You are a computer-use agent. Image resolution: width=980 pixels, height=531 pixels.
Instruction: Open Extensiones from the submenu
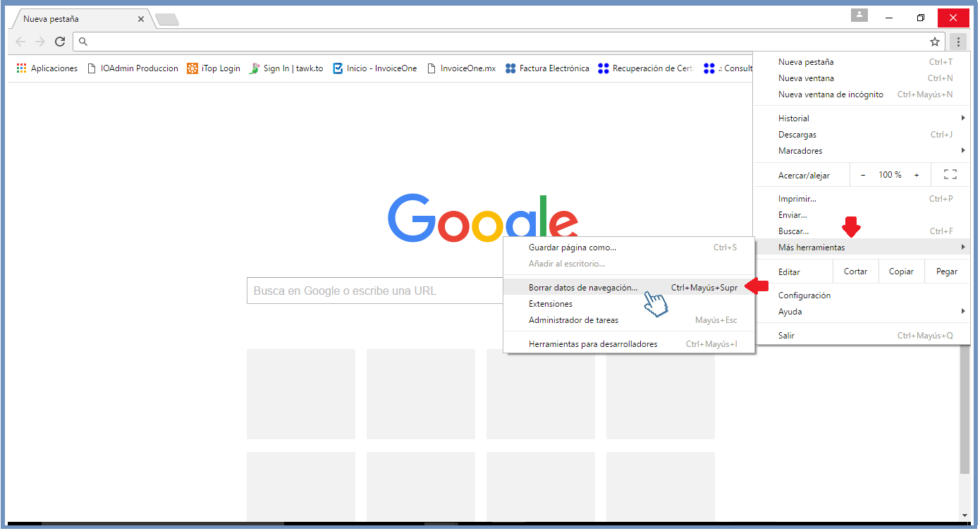(629, 304)
